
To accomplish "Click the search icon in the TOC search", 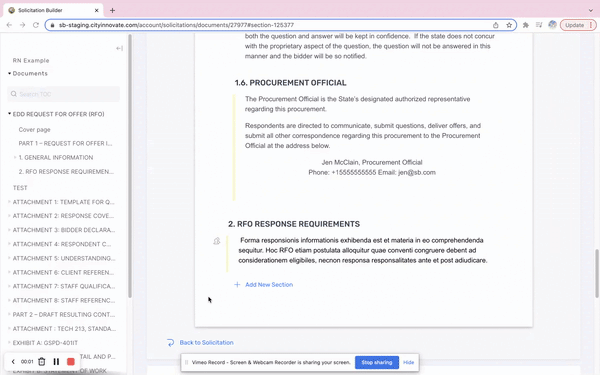I will (x=14, y=94).
